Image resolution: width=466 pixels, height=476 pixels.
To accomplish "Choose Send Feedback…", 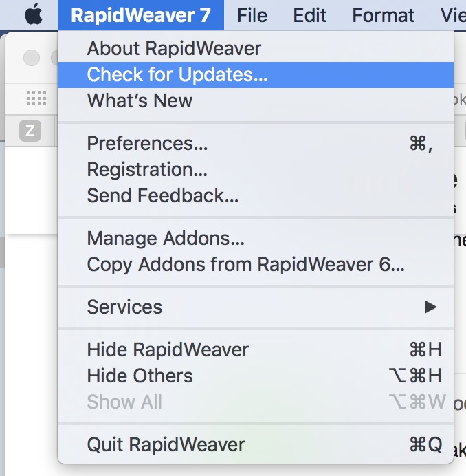I will click(256, 195).
